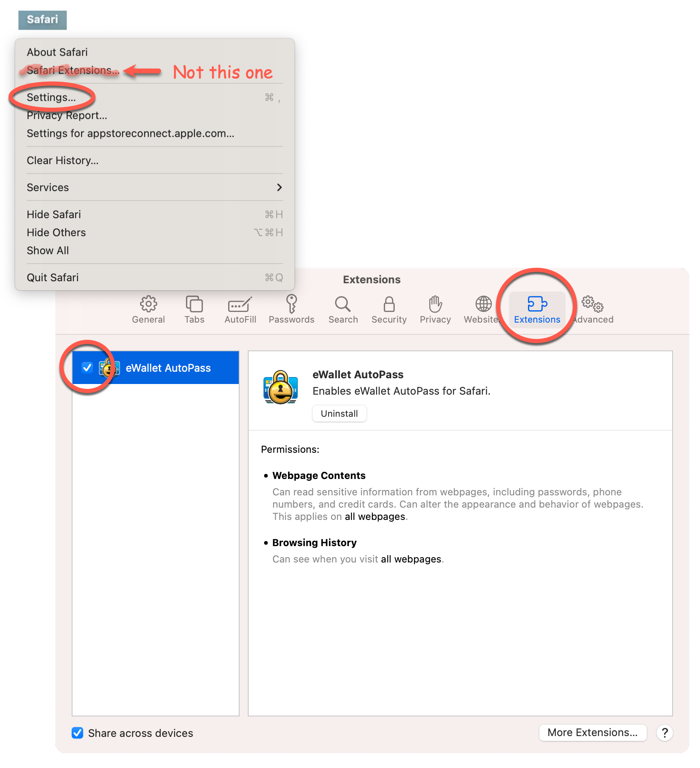Image resolution: width=700 pixels, height=768 pixels.
Task: Open the Privacy hand tab
Action: 435,309
